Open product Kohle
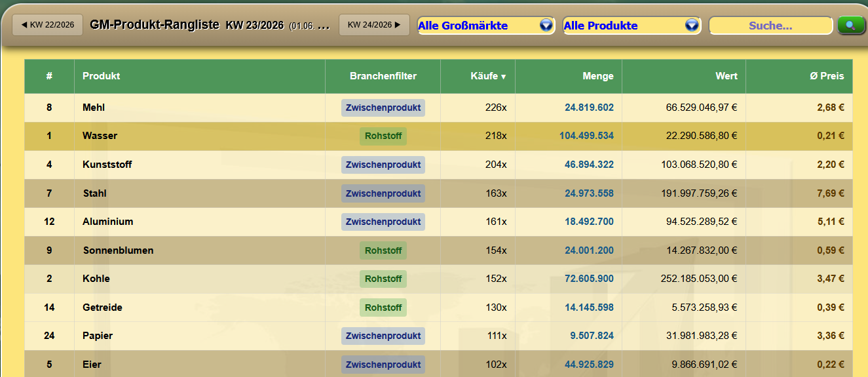868x377 pixels. 96,279
